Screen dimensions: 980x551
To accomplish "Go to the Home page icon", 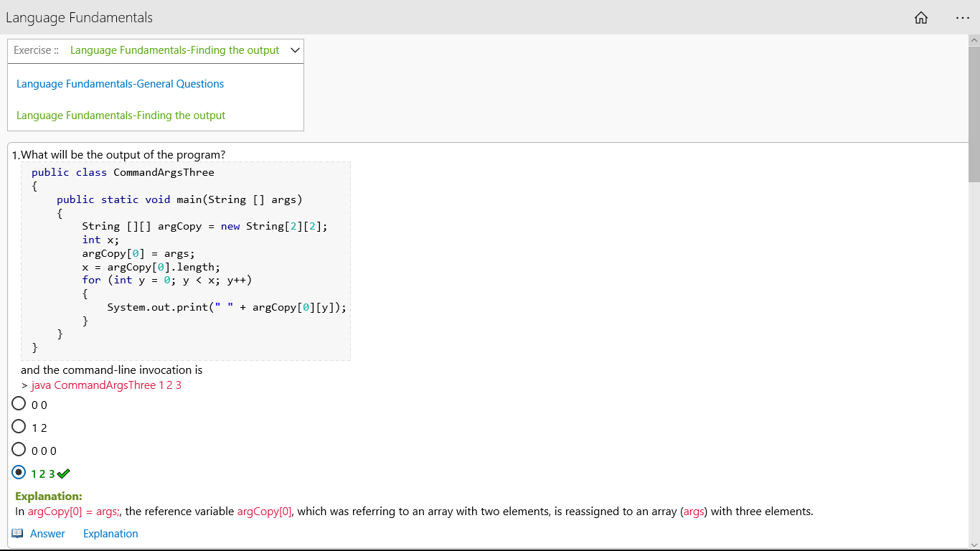I will tap(921, 18).
